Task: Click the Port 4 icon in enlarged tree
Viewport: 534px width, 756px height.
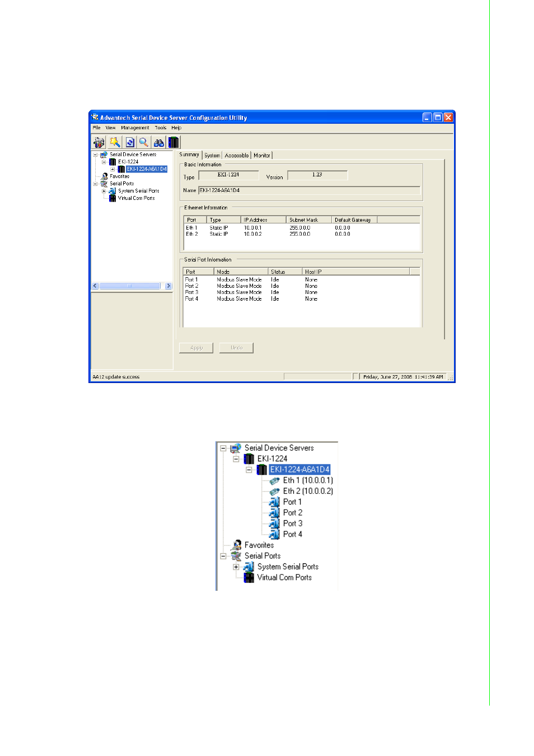Action: 275,534
